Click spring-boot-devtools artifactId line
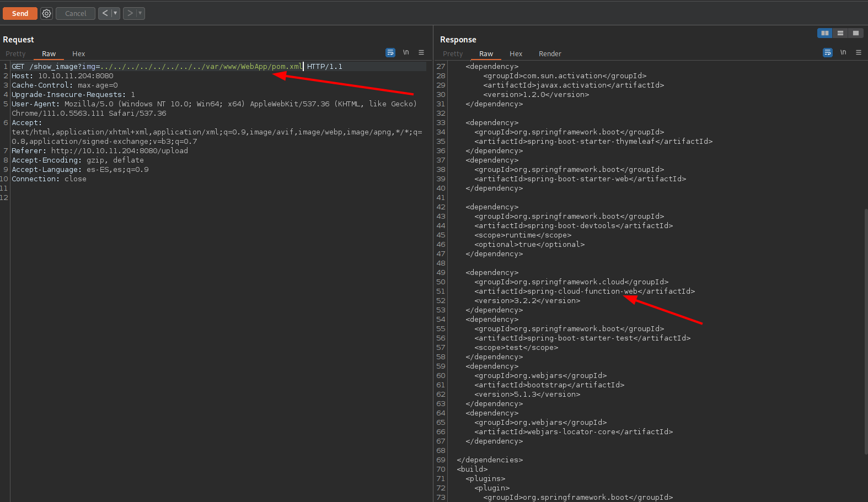 click(x=574, y=225)
